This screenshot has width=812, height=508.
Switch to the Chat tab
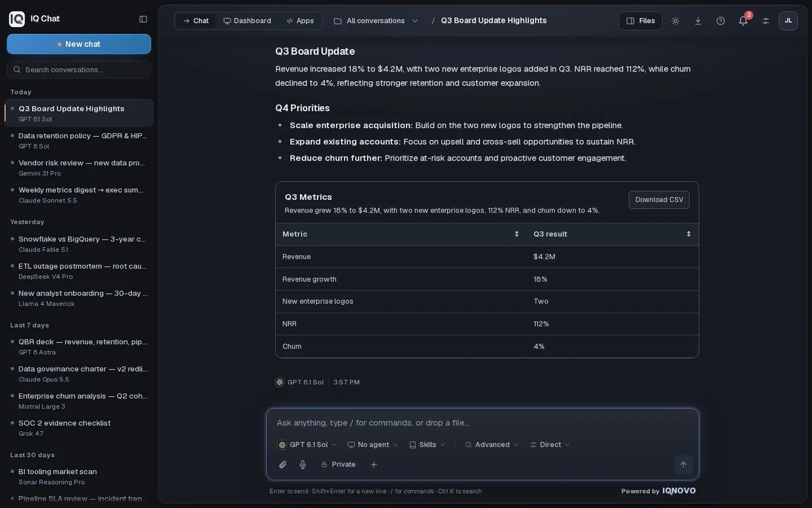pyautogui.click(x=196, y=21)
